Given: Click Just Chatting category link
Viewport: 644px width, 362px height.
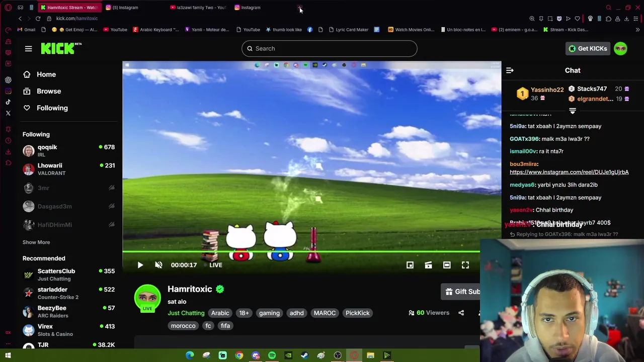Looking at the screenshot, I should pos(186,313).
